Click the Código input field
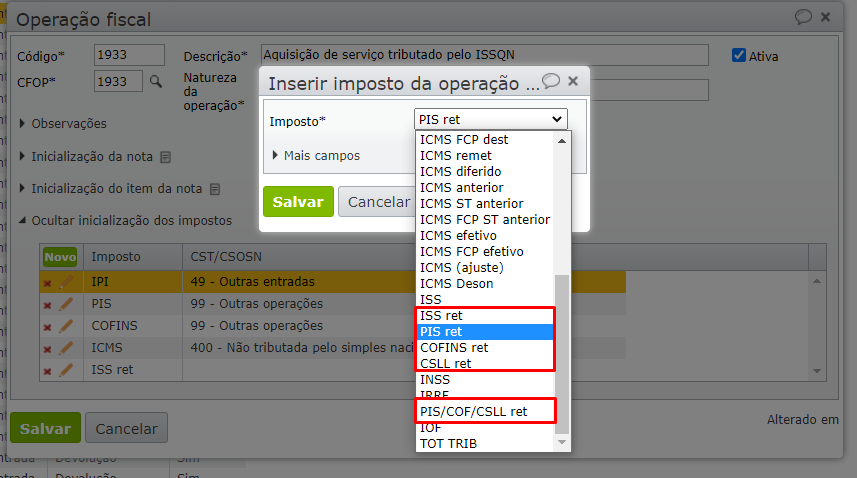 pos(129,55)
